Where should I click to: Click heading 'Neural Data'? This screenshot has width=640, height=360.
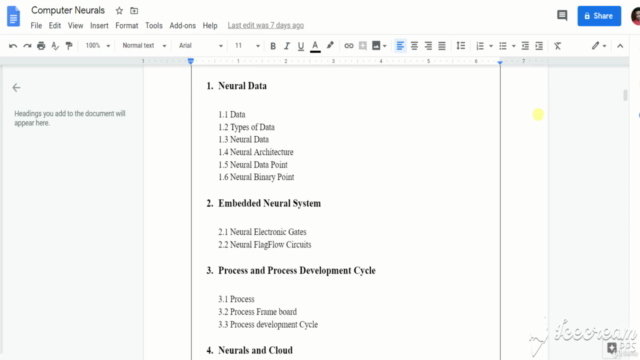[x=242, y=86]
